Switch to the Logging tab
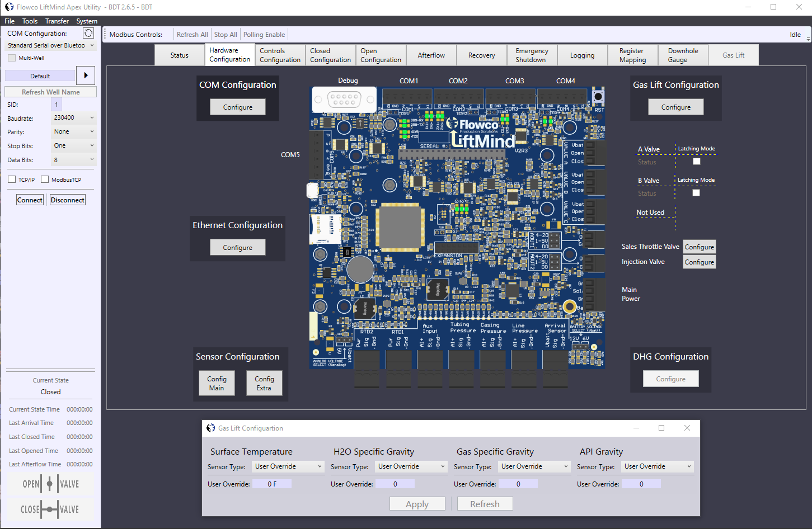Screen dimensions: 812x529 pos(582,55)
